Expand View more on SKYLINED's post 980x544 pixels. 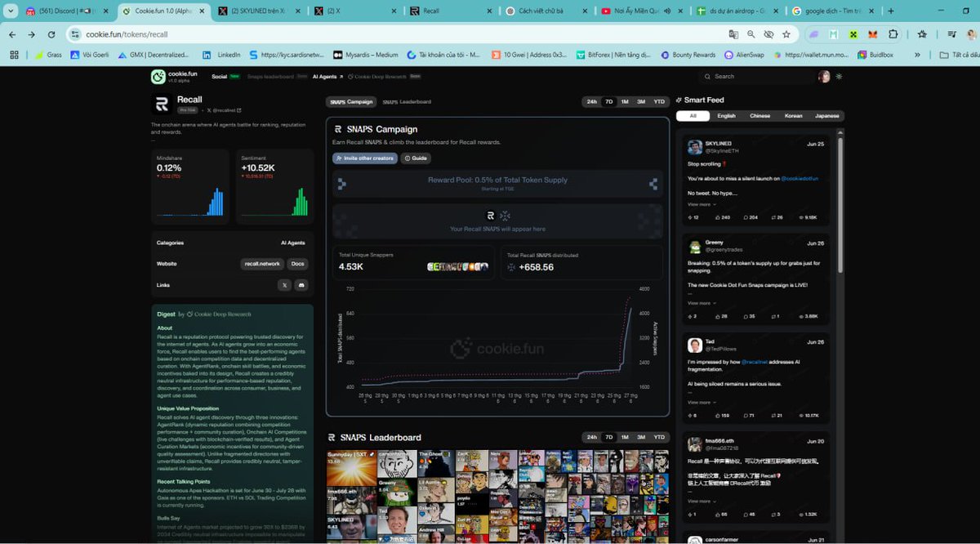[701, 204]
